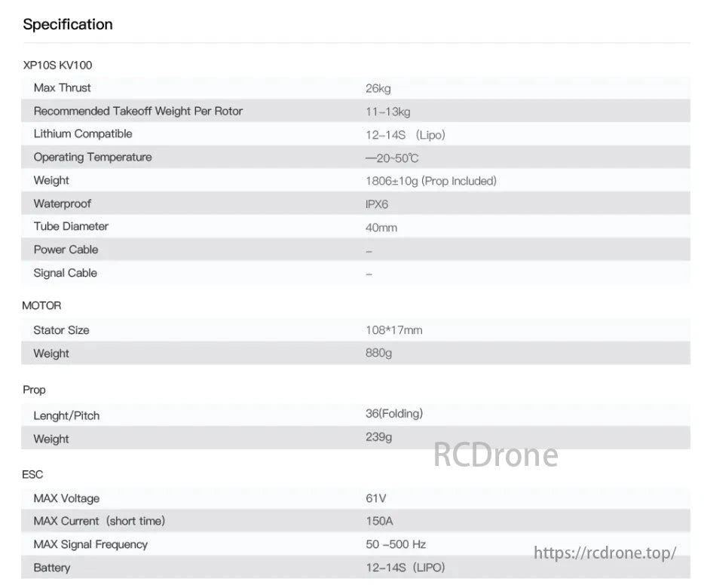
Task: Select the 108*17mm stator size value
Action: [393, 330]
